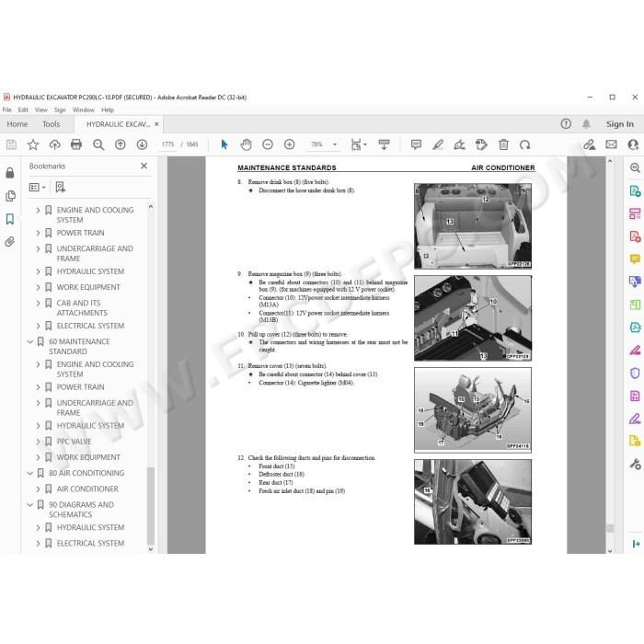Open the AIR CONDITIONER bookmark
This screenshot has width=644, height=644.
(87, 489)
